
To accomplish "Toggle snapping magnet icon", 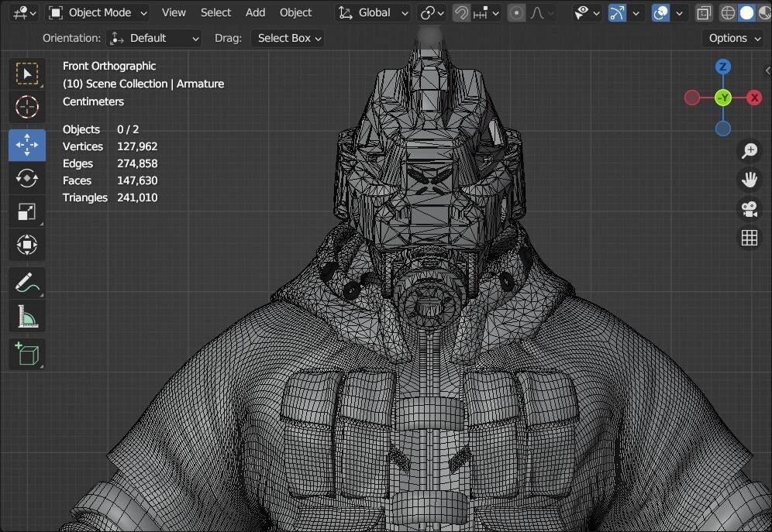I will coord(461,13).
